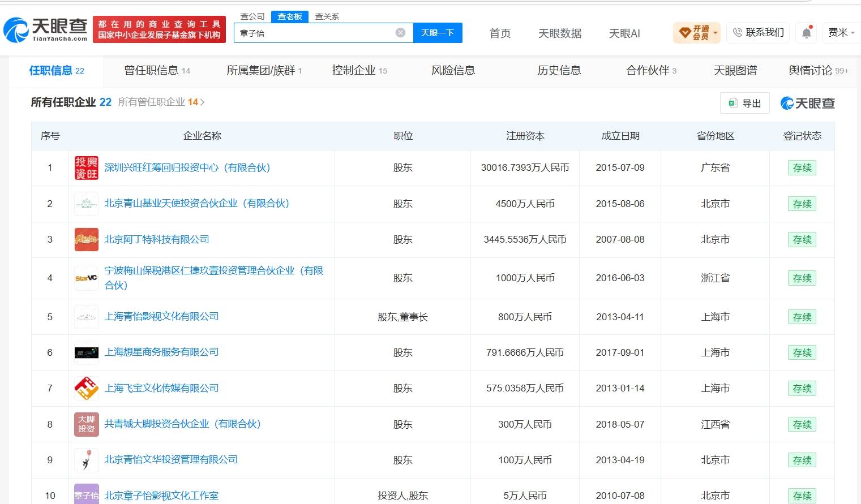861x504 pixels.
Task: Open the 控制企业 tab
Action: (x=359, y=71)
